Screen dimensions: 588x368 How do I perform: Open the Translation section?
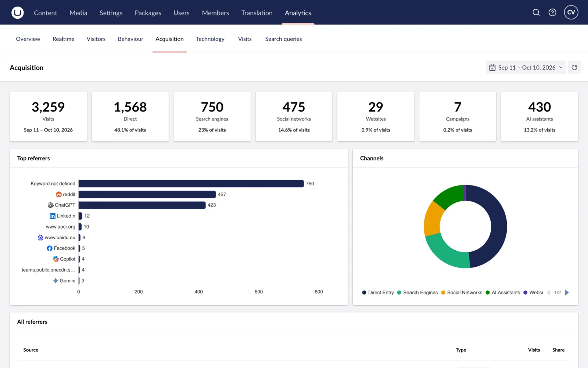click(x=257, y=13)
